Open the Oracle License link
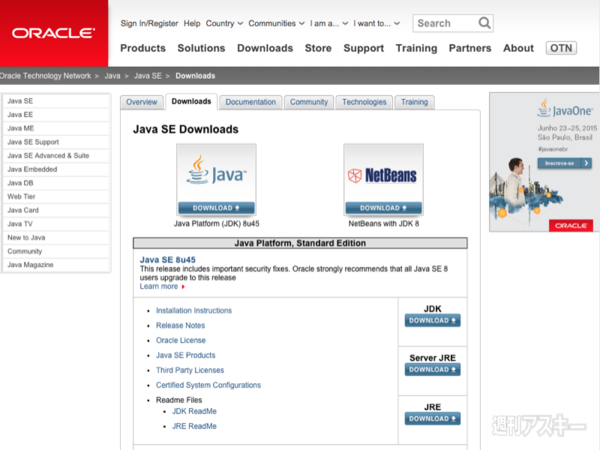This screenshot has width=600, height=450. click(x=181, y=340)
